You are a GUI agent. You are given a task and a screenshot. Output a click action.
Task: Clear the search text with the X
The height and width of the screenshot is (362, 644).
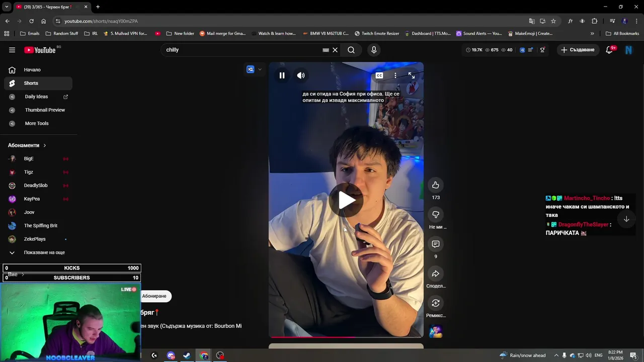(x=335, y=50)
